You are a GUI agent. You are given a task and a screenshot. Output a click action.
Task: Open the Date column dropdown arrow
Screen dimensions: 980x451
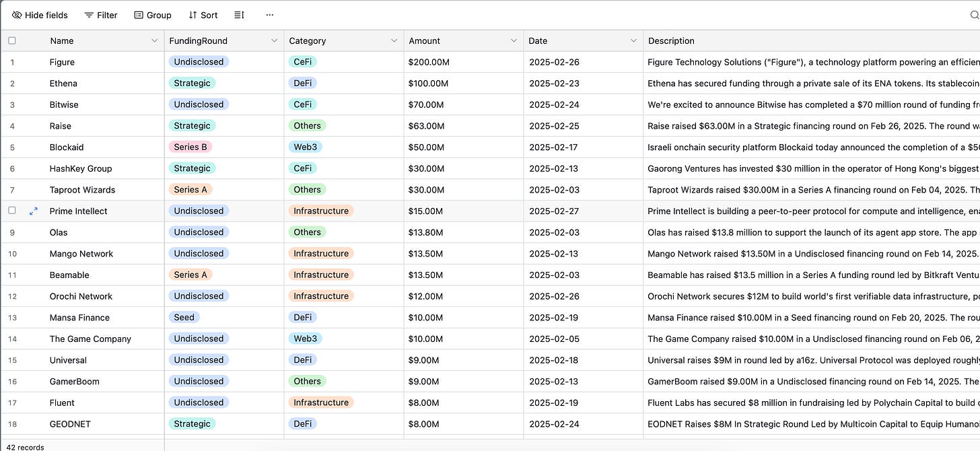click(x=633, y=41)
